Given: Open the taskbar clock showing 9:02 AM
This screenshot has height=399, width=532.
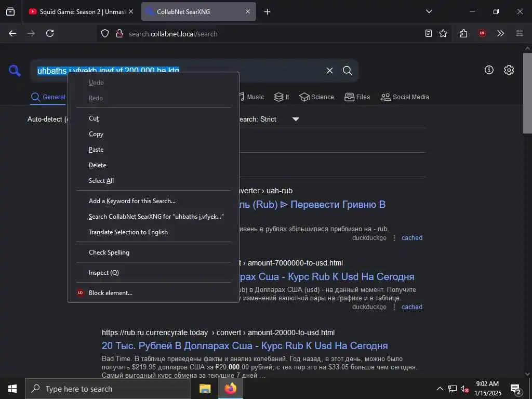Looking at the screenshot, I should [x=487, y=389].
